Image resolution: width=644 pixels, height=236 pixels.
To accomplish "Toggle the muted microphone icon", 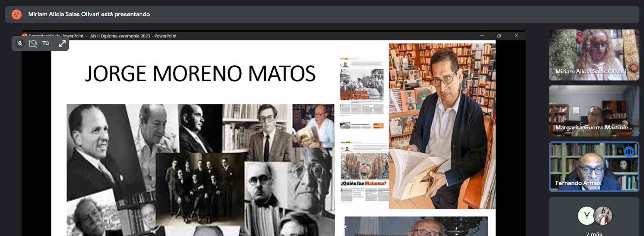I will 20,44.
